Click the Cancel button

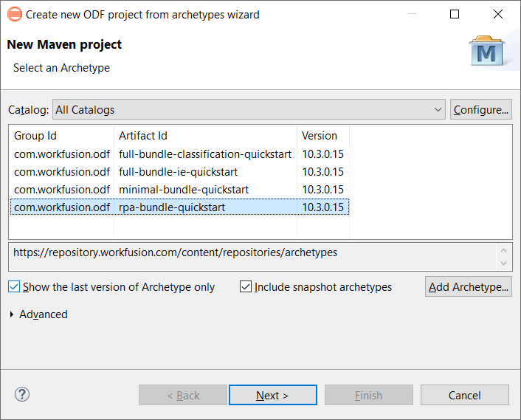pos(464,395)
